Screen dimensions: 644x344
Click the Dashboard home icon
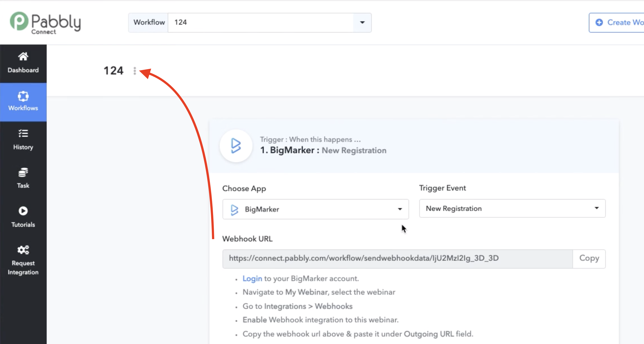23,57
